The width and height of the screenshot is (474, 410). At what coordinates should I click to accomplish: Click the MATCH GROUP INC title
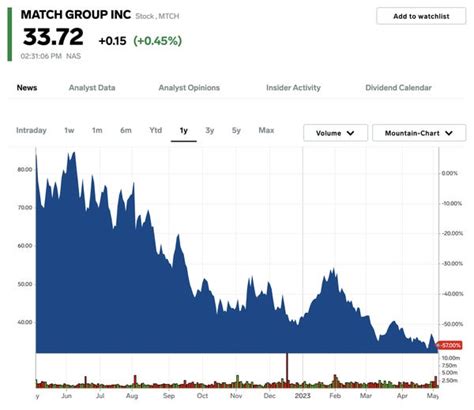click(76, 15)
